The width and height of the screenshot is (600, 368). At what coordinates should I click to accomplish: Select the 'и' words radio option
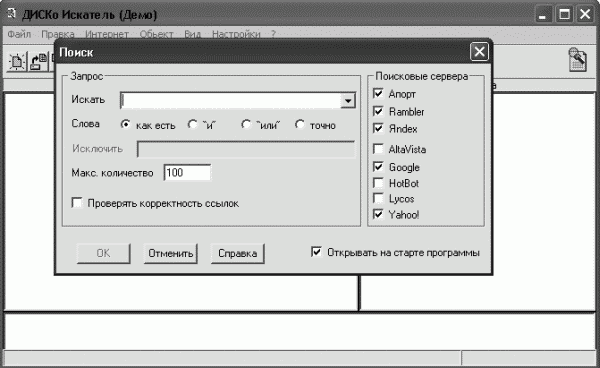(x=192, y=124)
